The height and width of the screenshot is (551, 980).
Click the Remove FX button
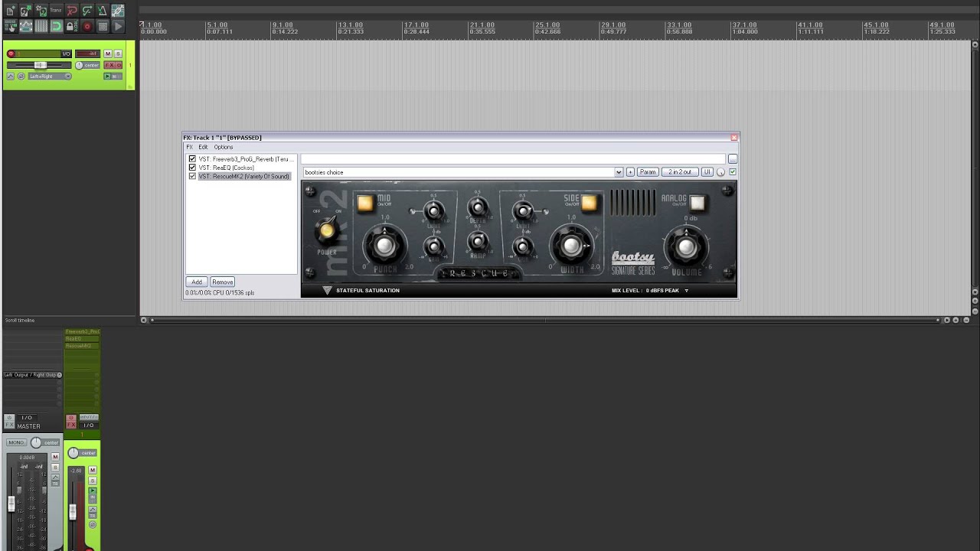222,282
